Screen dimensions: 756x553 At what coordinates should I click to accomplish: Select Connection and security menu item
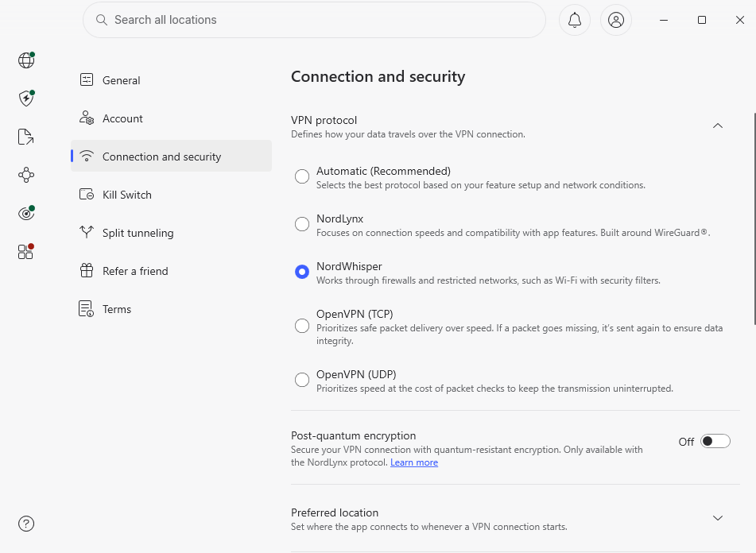pyautogui.click(x=171, y=156)
